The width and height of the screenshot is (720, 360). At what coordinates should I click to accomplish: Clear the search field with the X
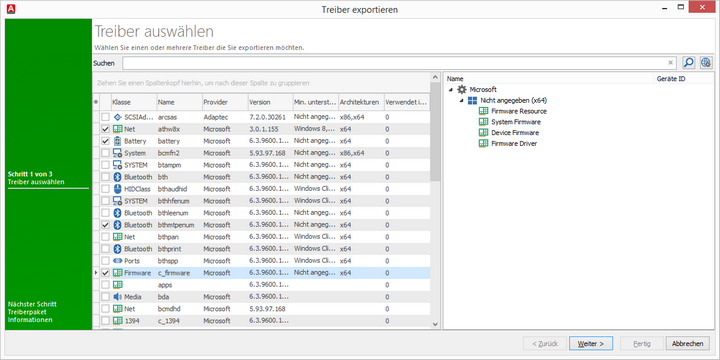[x=670, y=63]
